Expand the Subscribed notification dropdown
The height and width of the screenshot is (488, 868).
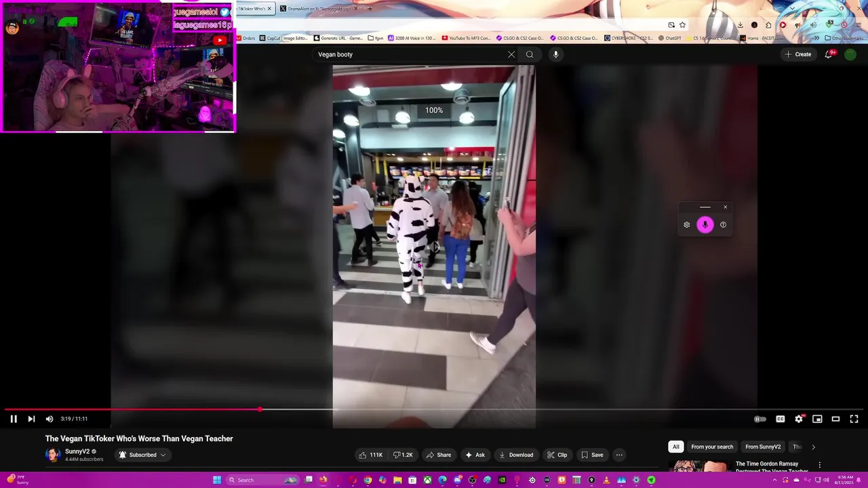142,455
